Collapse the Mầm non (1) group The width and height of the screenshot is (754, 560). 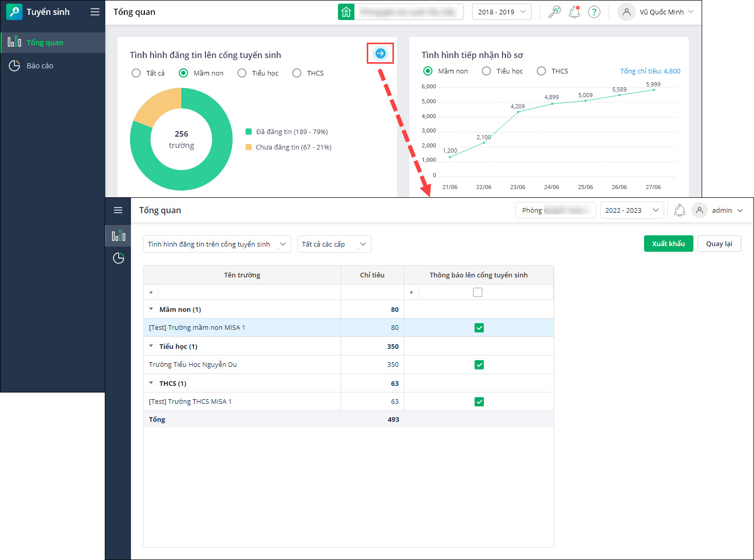151,309
